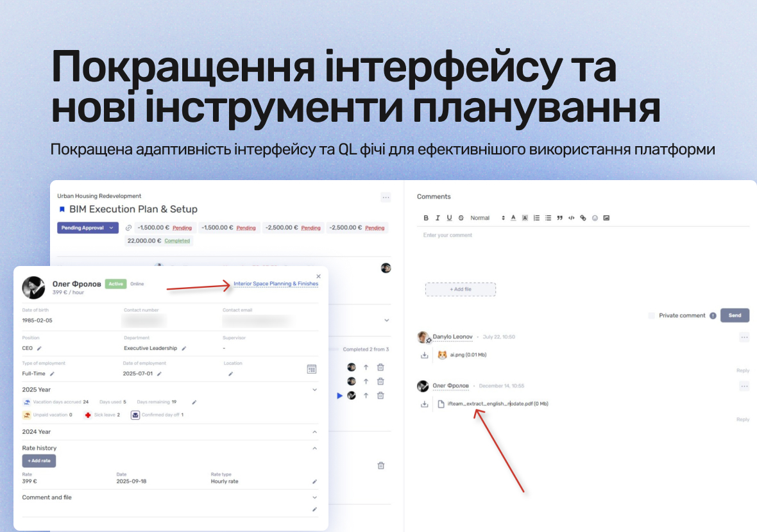This screenshot has width=757, height=532.
Task: Toggle strikethrough formatting in comment editor
Action: pyautogui.click(x=461, y=218)
